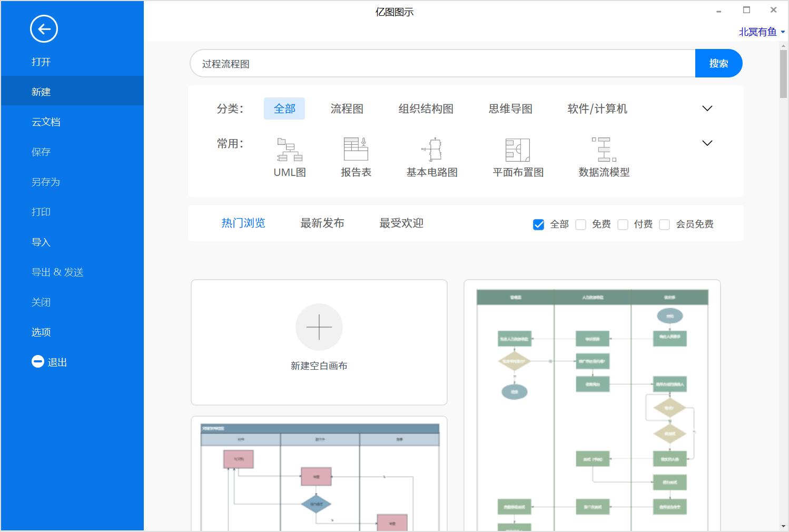Open 打印 from the sidebar
Viewport: 789px width, 532px height.
[41, 212]
